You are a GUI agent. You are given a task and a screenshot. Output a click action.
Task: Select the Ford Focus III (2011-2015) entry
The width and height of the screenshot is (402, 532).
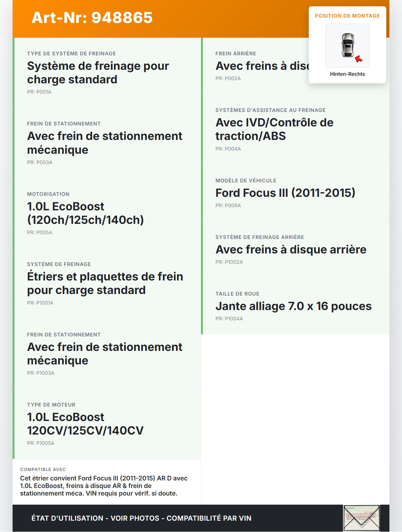click(x=285, y=193)
